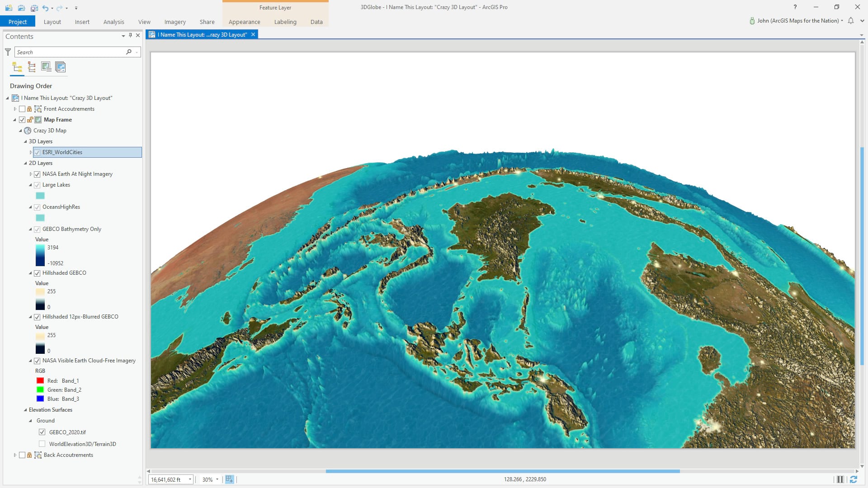Expand the Back Accoutrements group
The width and height of the screenshot is (868, 488).
click(15, 455)
